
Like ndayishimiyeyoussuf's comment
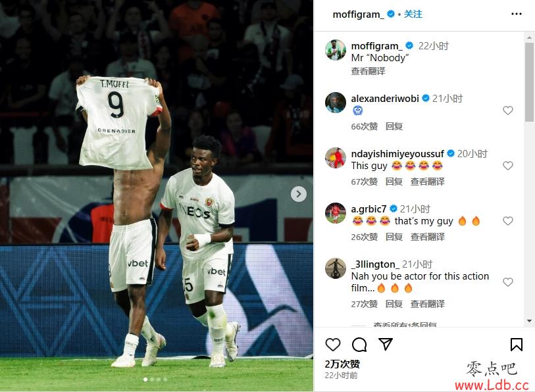click(x=508, y=166)
